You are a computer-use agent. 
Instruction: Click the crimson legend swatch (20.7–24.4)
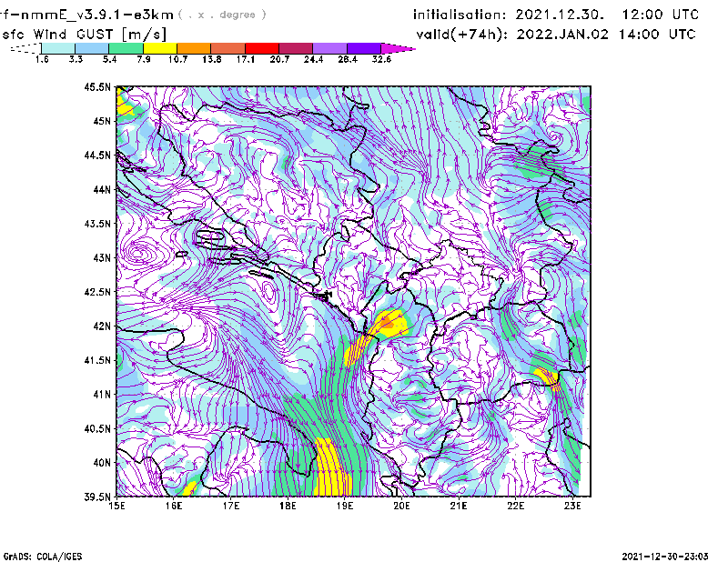click(x=296, y=48)
